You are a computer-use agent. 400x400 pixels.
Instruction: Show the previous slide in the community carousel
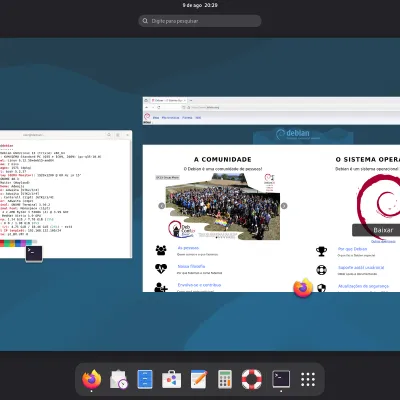click(161, 206)
